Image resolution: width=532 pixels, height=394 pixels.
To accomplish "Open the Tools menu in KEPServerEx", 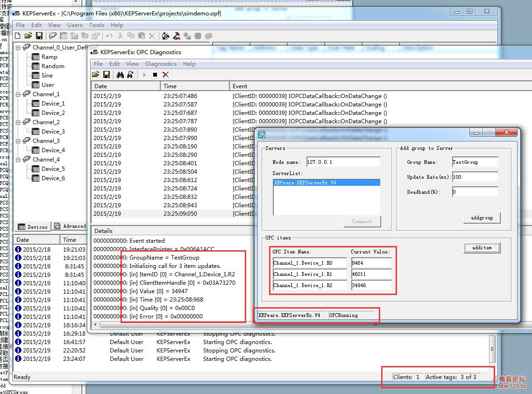I will 97,25.
